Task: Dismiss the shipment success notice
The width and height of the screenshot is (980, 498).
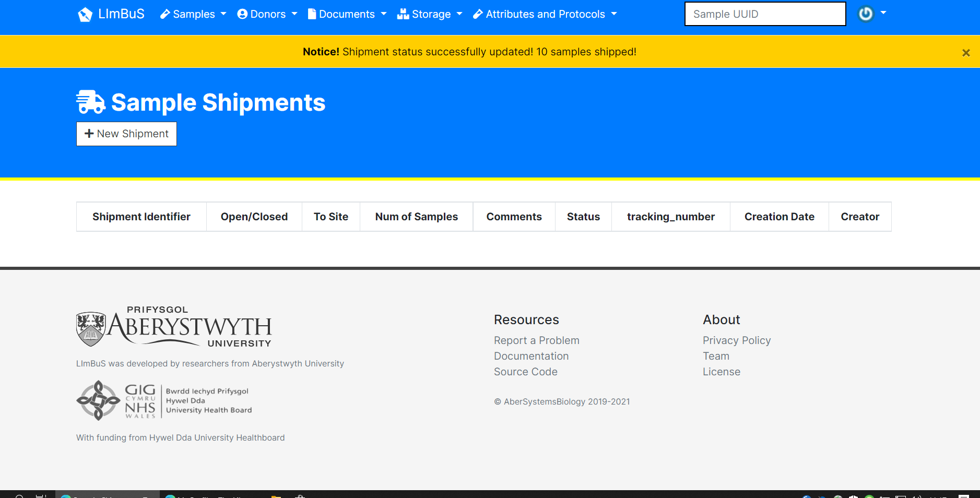Action: pyautogui.click(x=966, y=52)
